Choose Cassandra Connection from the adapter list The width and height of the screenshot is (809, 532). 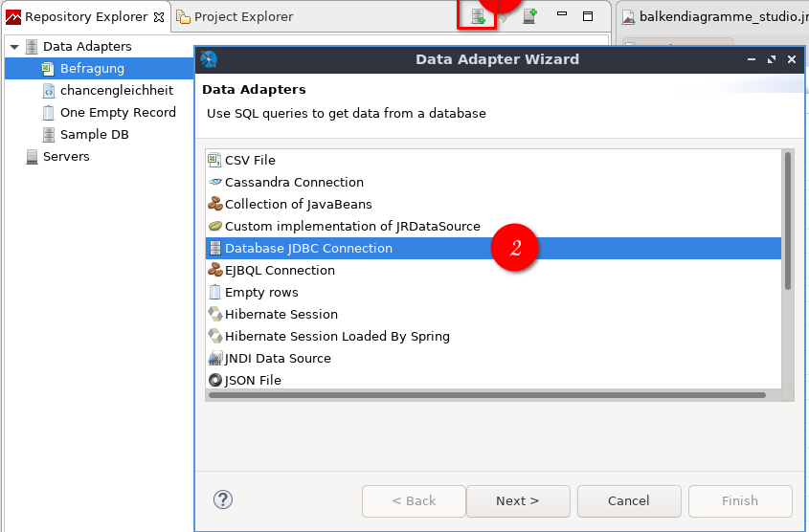click(294, 183)
